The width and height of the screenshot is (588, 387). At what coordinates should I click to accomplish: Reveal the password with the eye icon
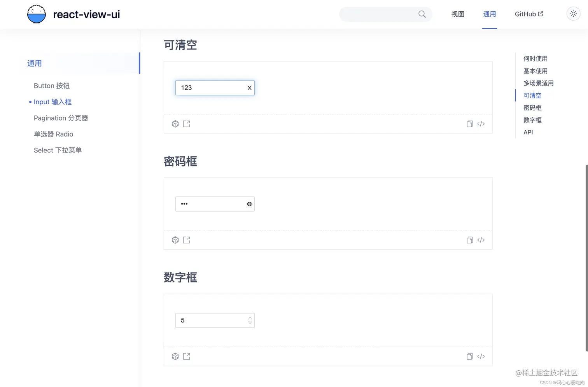click(249, 204)
